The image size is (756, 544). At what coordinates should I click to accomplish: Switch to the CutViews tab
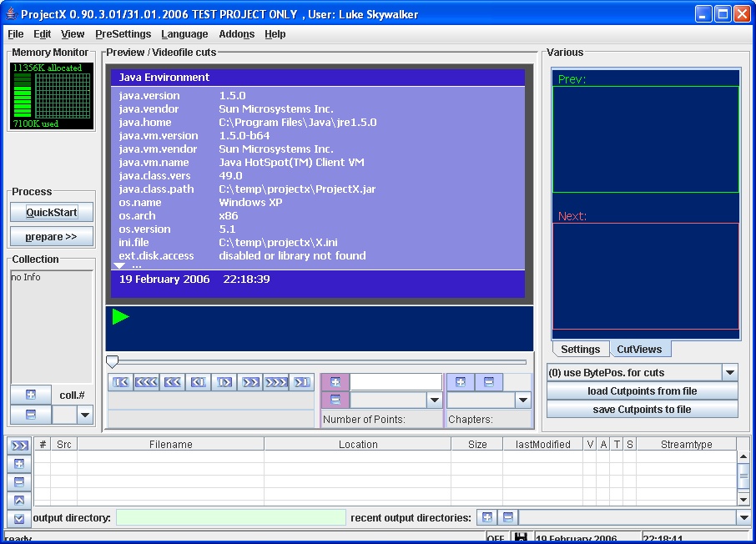point(639,349)
